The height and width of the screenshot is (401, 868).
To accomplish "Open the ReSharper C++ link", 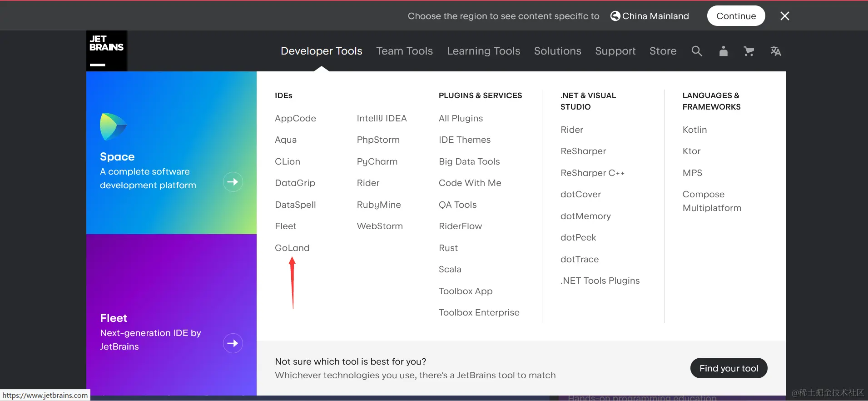I will point(592,173).
